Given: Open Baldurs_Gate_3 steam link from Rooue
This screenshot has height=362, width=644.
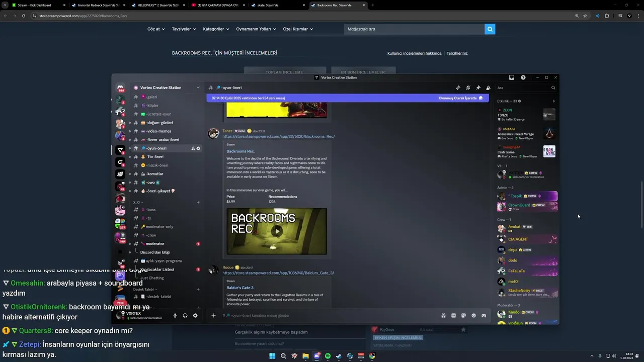Looking at the screenshot, I should tap(278, 273).
